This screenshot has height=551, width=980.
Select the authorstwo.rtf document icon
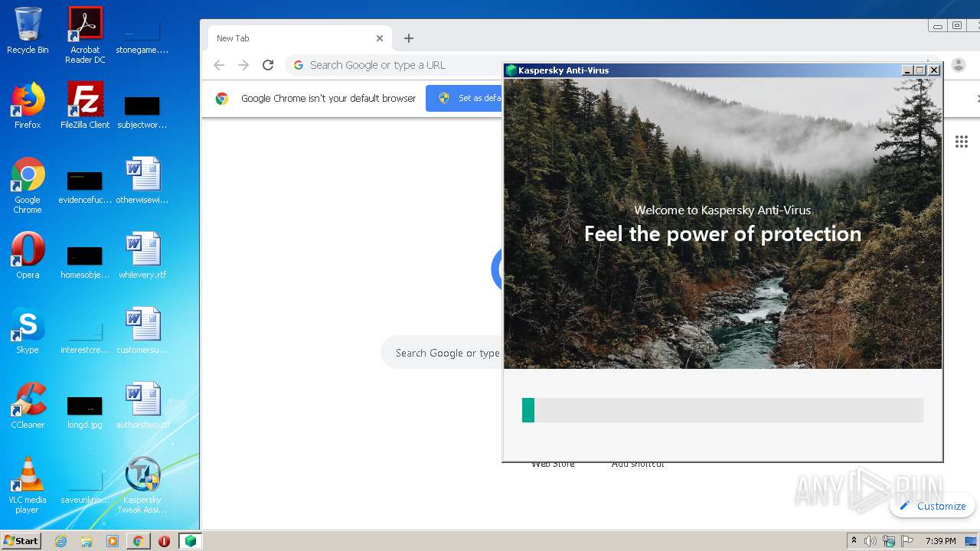click(x=142, y=406)
